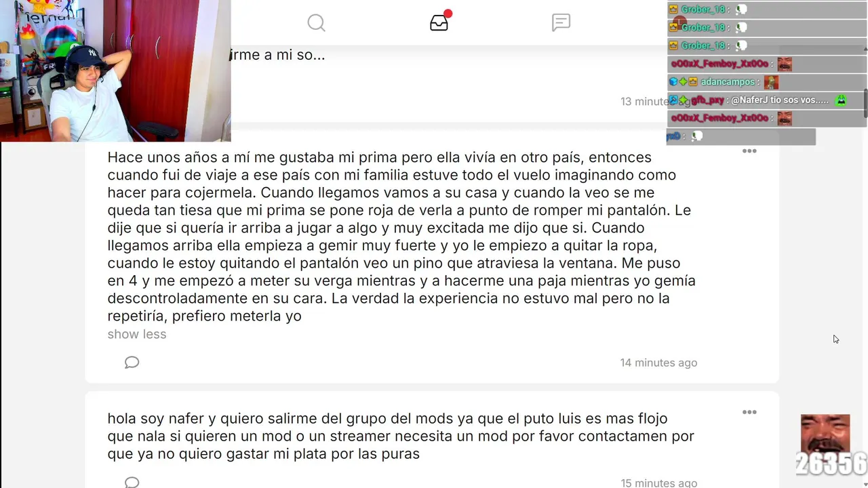Click the 14 minutes ago timestamp
This screenshot has width=868, height=488.
tap(658, 363)
